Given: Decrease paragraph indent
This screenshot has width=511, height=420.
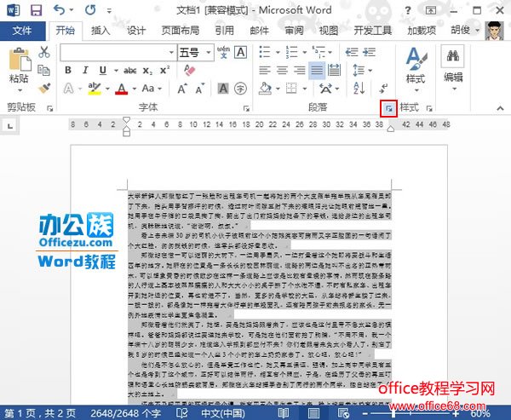Looking at the screenshot, I should tap(352, 52).
